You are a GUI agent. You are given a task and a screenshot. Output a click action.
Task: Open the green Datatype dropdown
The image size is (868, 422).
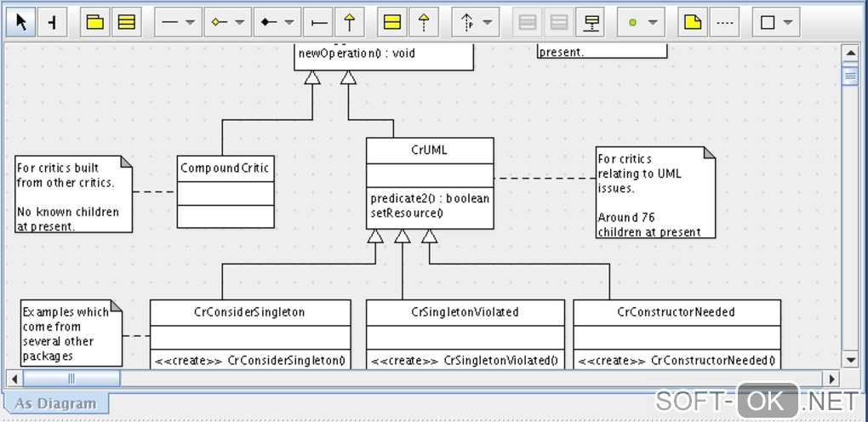[653, 23]
